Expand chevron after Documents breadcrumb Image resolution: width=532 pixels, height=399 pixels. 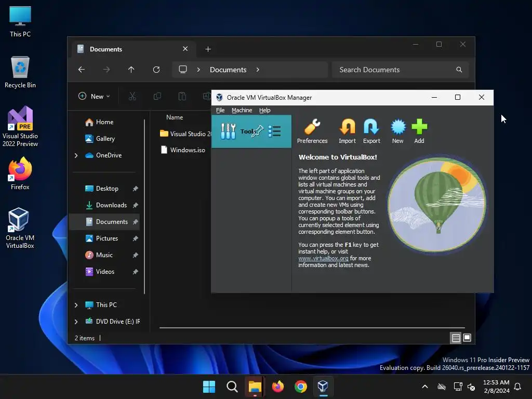pyautogui.click(x=258, y=70)
